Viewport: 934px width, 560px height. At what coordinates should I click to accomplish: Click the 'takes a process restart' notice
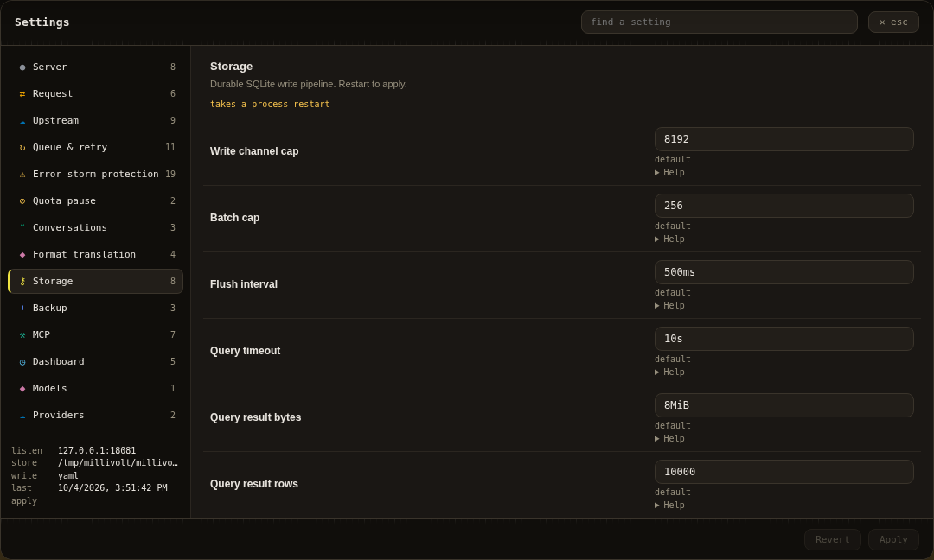pos(270,105)
